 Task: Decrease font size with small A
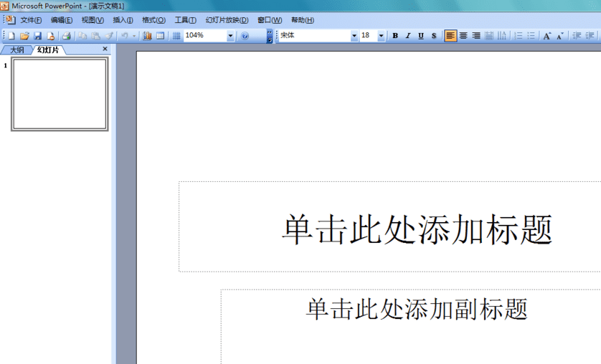tap(560, 36)
